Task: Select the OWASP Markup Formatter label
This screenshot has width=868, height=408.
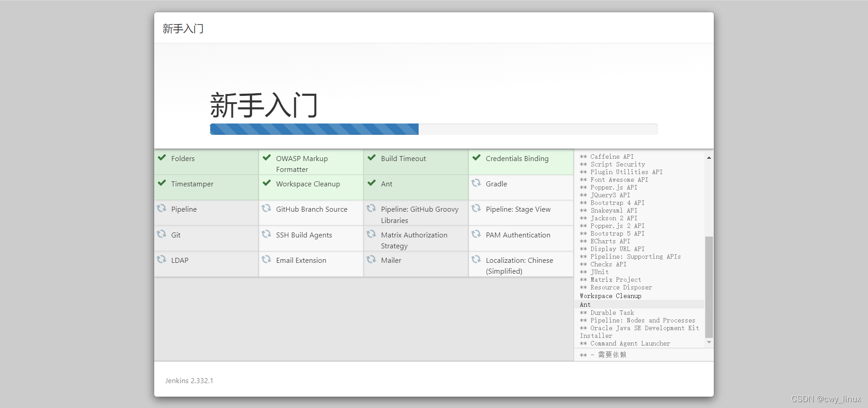Action: (x=302, y=164)
